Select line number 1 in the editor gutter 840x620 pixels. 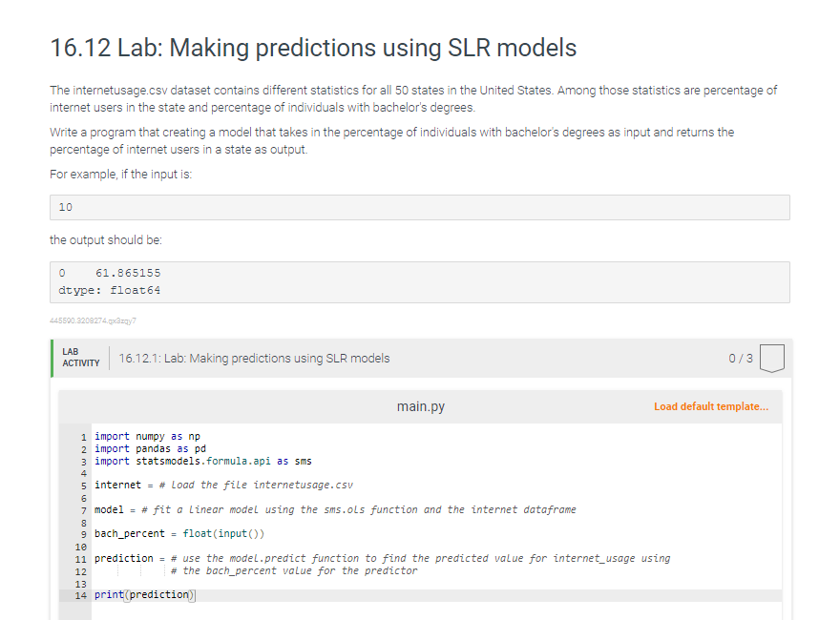pyautogui.click(x=85, y=436)
